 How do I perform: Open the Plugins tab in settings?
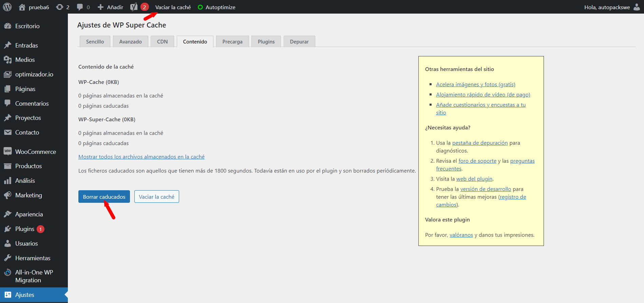coord(266,41)
